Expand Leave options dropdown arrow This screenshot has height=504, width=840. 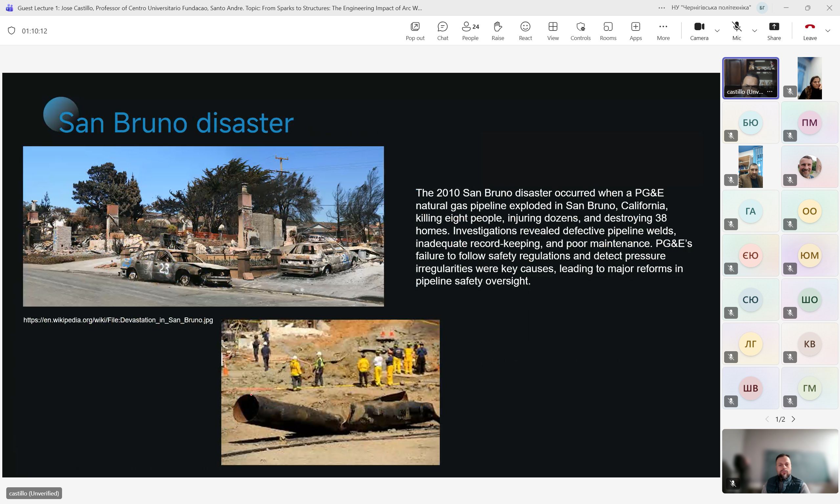[x=828, y=31]
